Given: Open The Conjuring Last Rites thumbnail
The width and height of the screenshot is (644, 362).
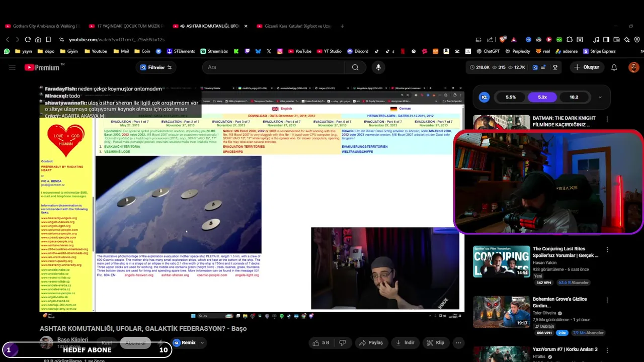Looking at the screenshot, I should pos(501,261).
